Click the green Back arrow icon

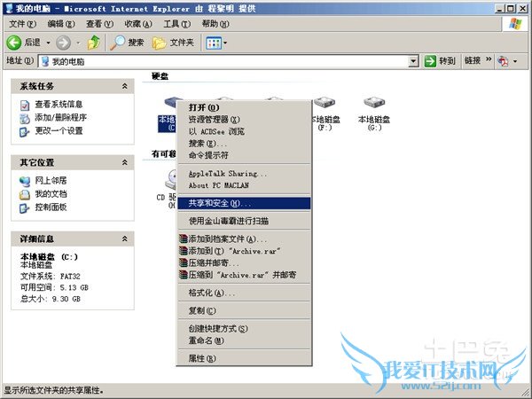point(14,43)
